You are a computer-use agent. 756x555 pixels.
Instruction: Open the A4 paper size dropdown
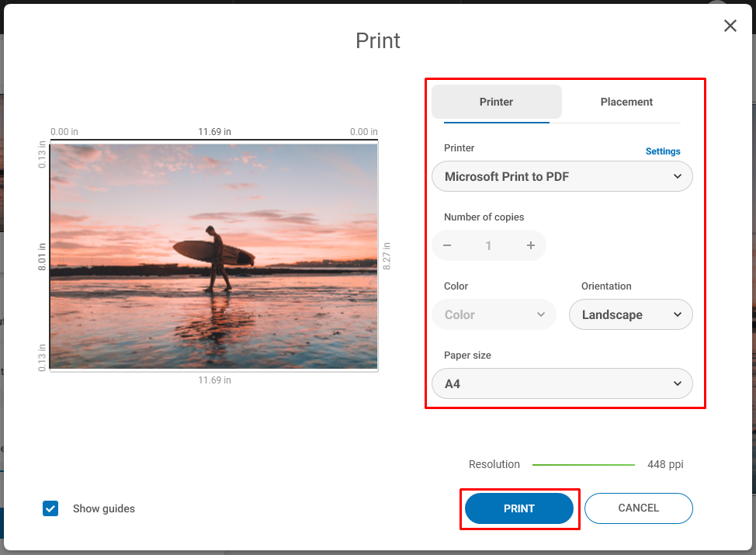click(562, 383)
